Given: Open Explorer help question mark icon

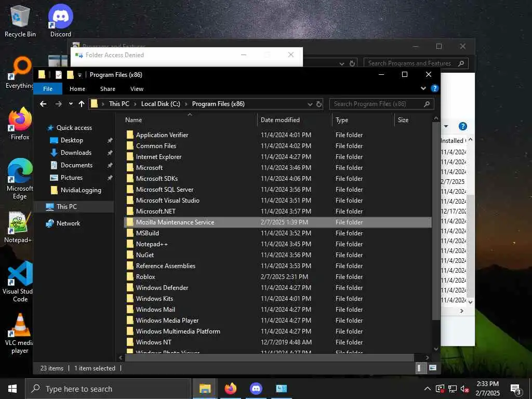Looking at the screenshot, I should pyautogui.click(x=434, y=88).
